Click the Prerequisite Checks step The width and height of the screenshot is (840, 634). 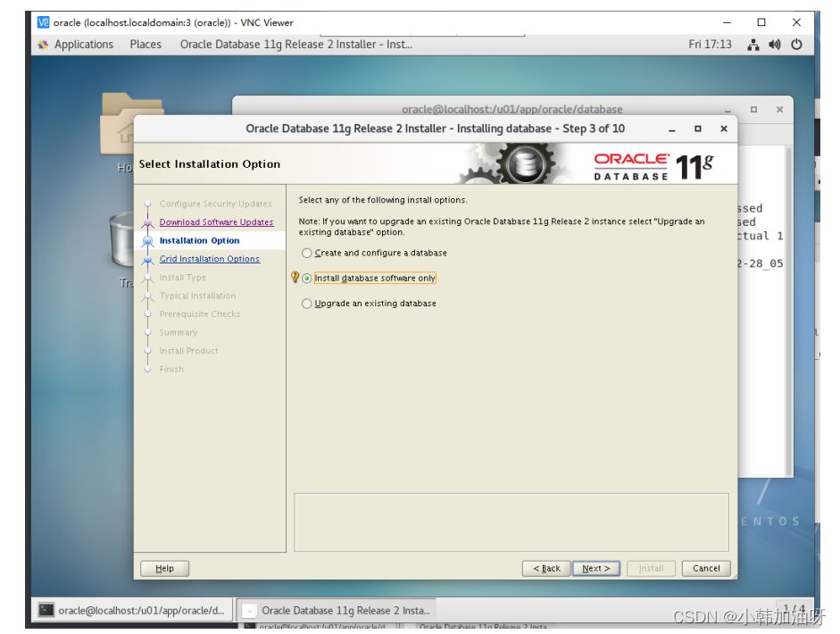click(x=200, y=314)
